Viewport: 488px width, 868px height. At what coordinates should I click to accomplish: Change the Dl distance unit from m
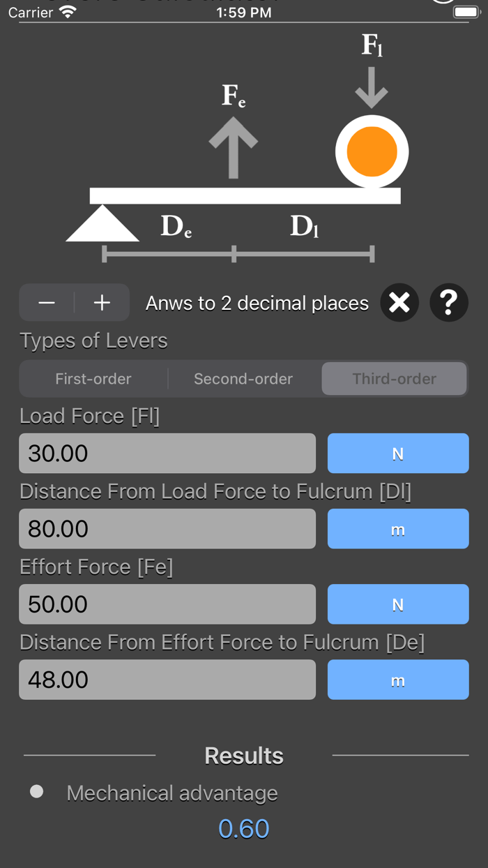pyautogui.click(x=398, y=529)
